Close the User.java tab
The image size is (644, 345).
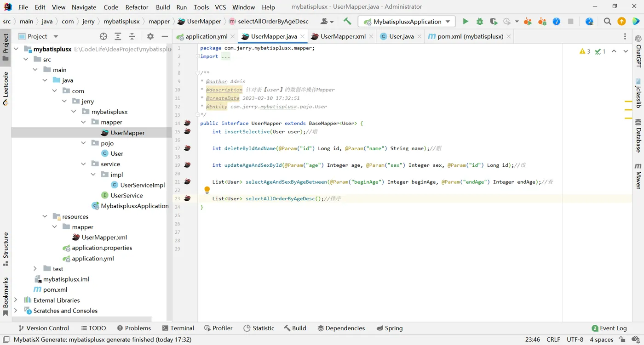[419, 36]
